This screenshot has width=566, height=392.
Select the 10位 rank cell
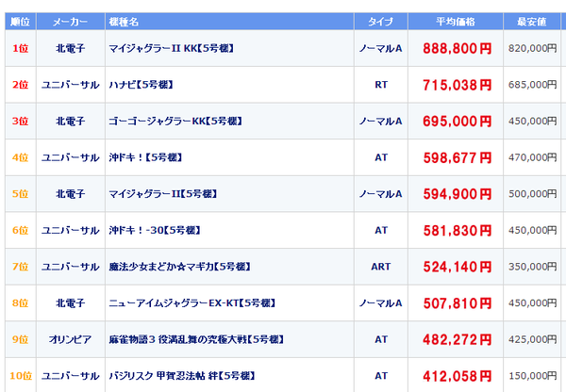21,376
